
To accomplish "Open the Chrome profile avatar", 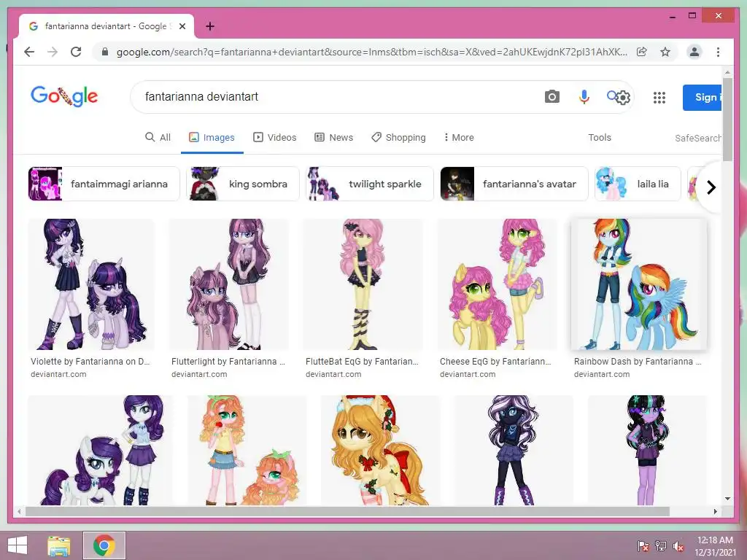I will tap(694, 52).
